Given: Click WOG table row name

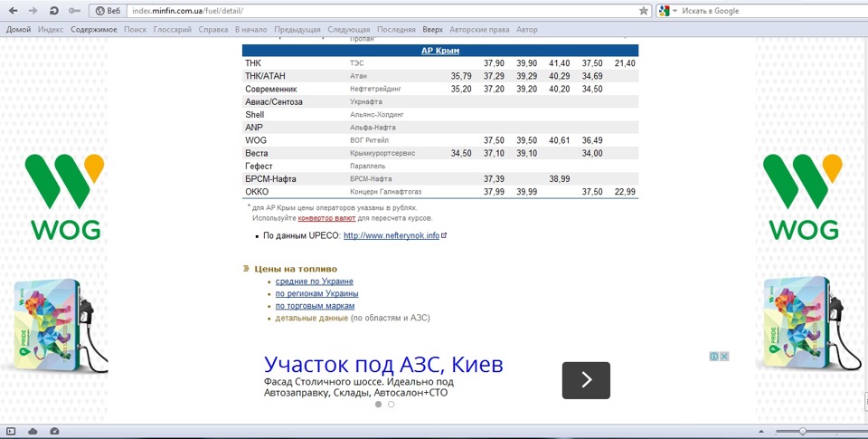Looking at the screenshot, I should [256, 140].
